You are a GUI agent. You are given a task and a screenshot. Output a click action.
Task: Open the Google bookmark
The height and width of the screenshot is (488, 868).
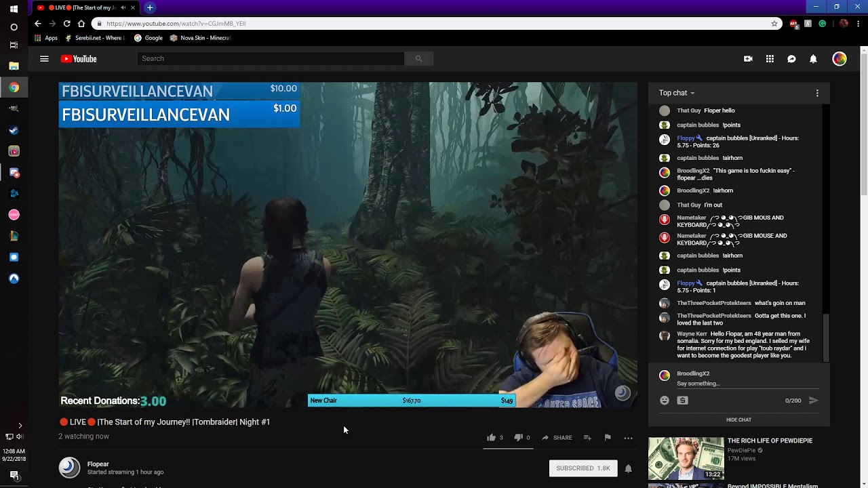149,38
